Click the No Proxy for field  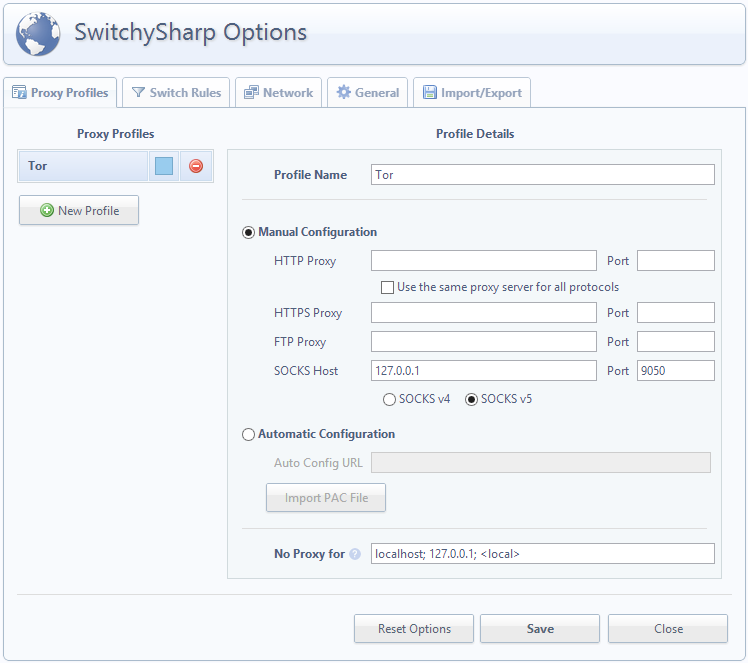(542, 553)
